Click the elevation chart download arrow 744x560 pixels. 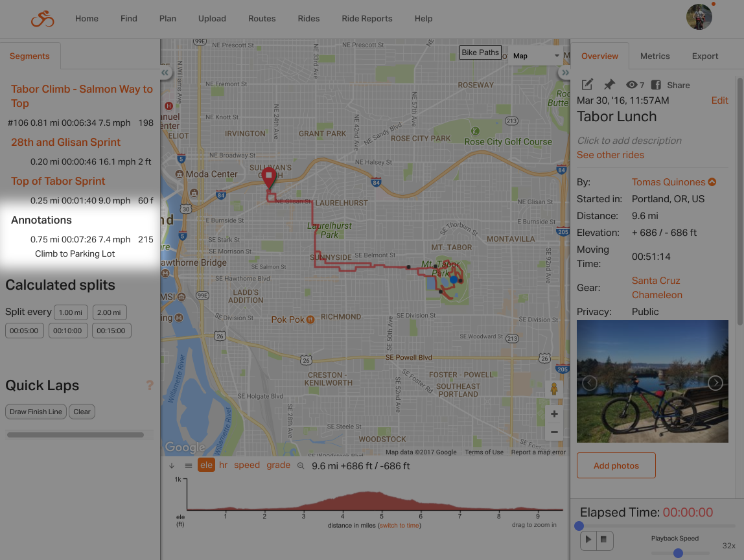pos(172,465)
